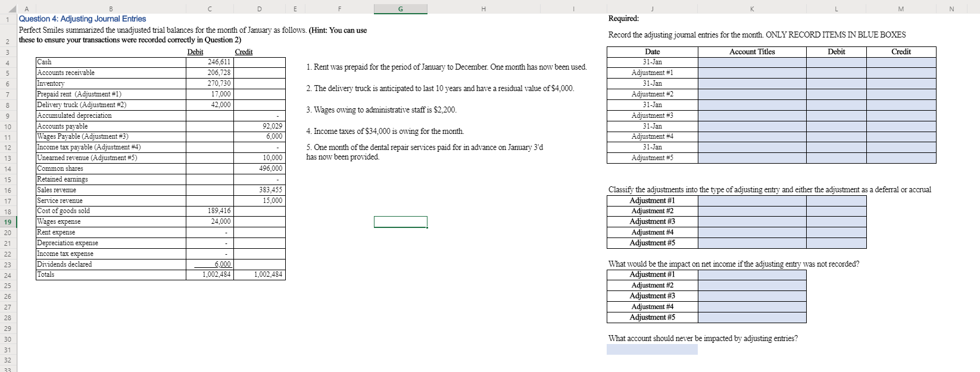
Task: Click Wages expense value 24,000
Action: coord(221,221)
